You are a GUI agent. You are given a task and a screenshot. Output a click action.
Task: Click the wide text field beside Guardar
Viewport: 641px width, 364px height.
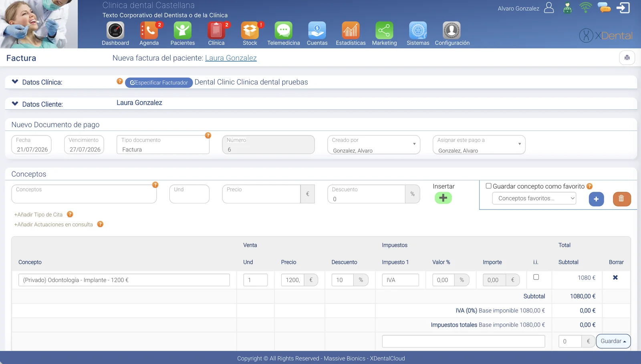tap(464, 341)
